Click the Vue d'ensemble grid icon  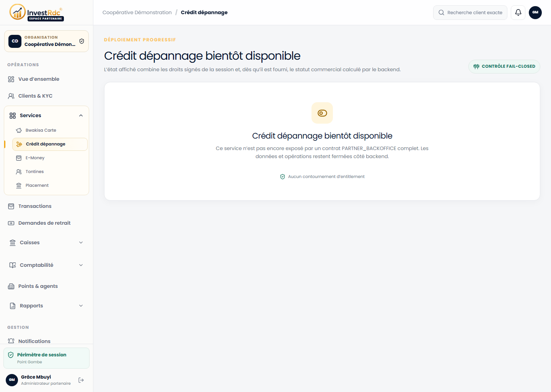tap(11, 79)
